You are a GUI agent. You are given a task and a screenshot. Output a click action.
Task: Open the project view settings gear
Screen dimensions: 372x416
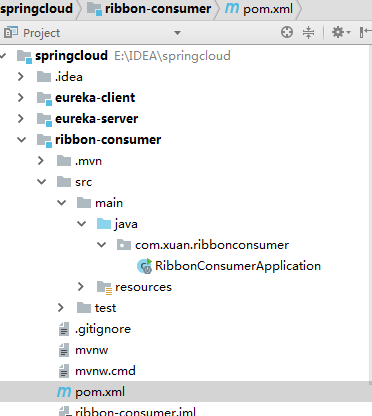point(341,32)
